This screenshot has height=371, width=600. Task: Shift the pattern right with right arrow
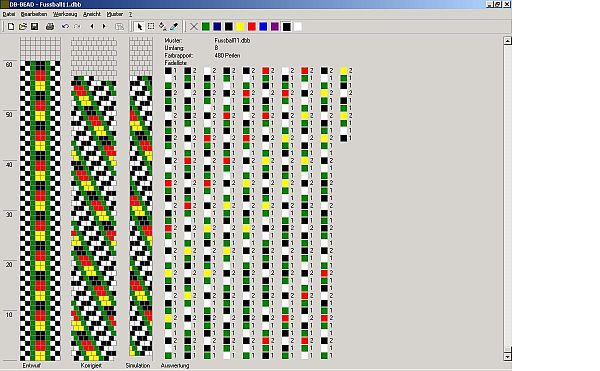(104, 26)
